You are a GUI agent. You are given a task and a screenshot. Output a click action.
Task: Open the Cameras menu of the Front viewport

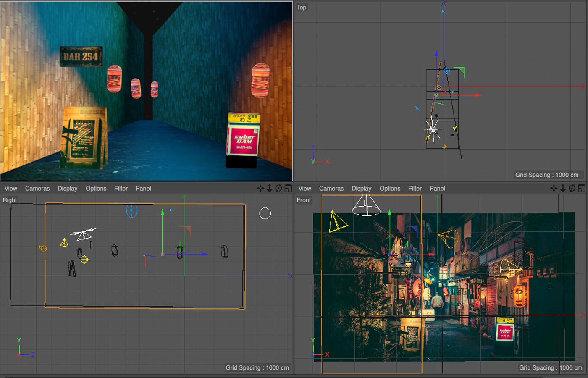pyautogui.click(x=331, y=189)
